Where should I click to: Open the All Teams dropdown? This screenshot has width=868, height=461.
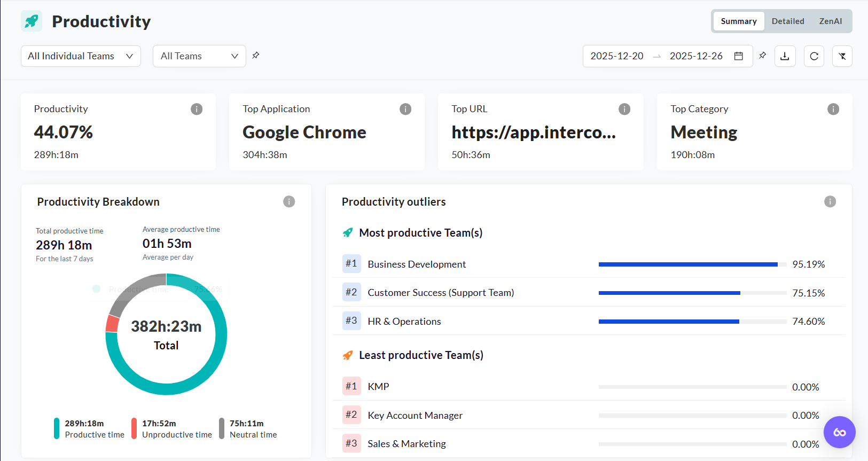pos(199,56)
